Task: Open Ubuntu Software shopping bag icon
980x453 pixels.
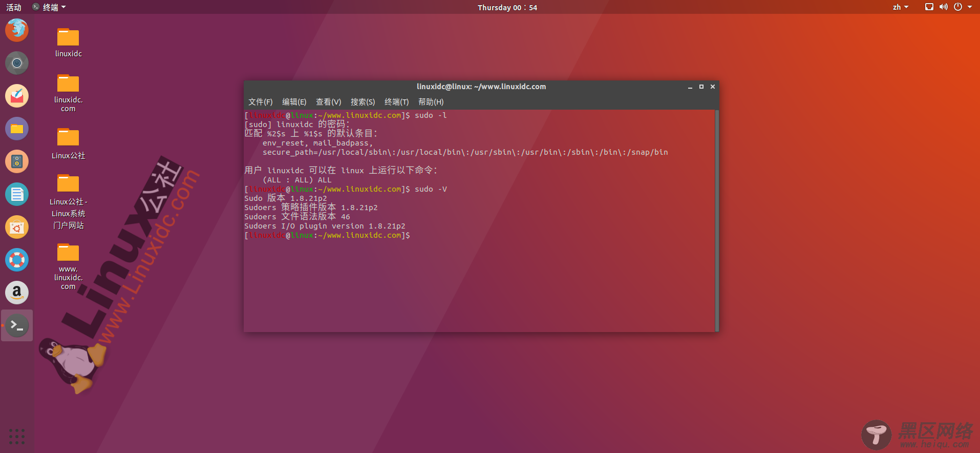Action: pyautogui.click(x=17, y=227)
